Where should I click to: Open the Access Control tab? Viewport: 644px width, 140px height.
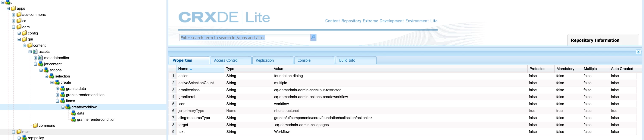click(x=231, y=60)
